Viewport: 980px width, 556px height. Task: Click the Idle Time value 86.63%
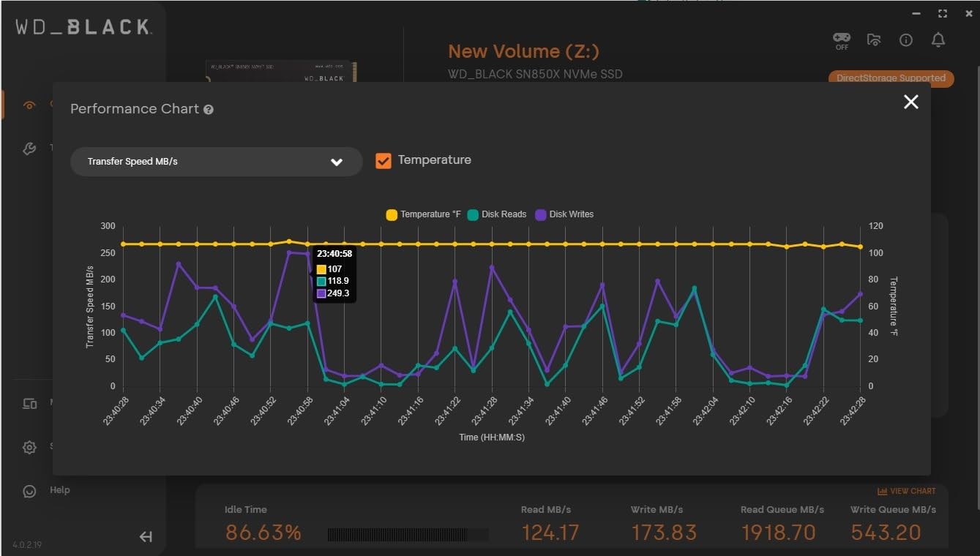click(x=263, y=533)
